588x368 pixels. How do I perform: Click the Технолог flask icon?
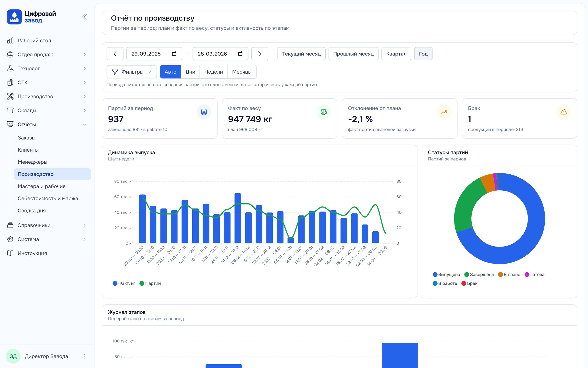[x=10, y=68]
